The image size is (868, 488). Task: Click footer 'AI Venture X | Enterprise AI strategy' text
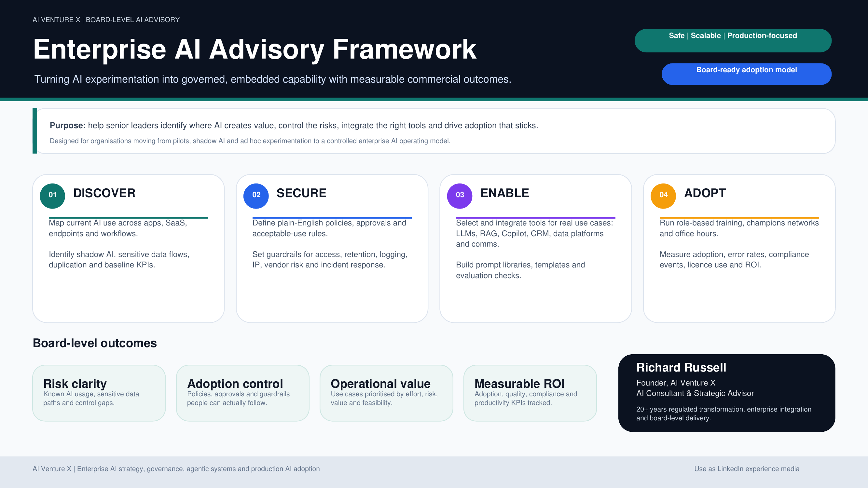(x=176, y=469)
